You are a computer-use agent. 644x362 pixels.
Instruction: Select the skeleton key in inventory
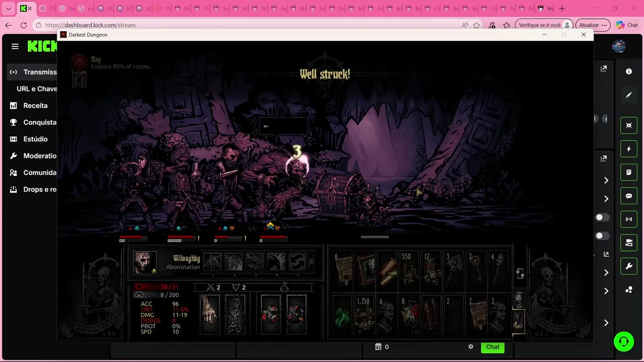(477, 271)
